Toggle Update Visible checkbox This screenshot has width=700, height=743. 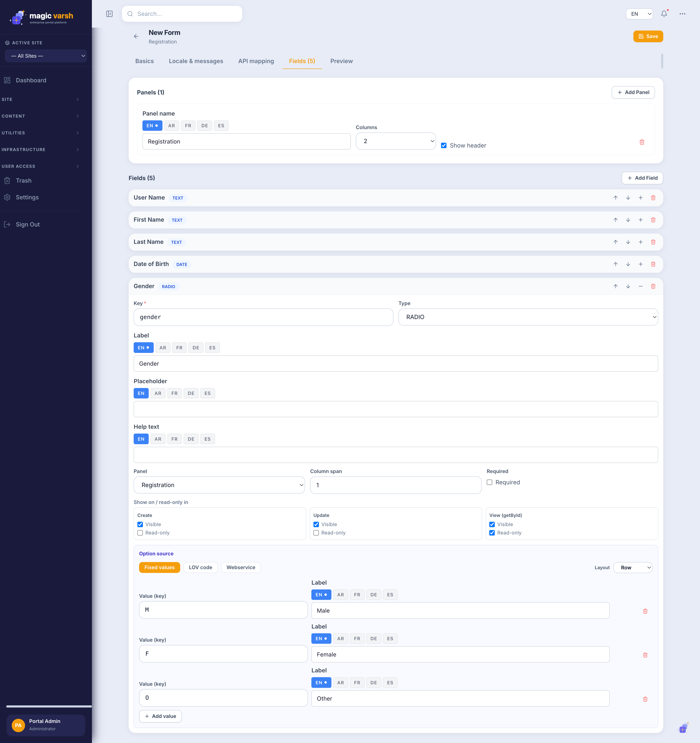tap(316, 524)
